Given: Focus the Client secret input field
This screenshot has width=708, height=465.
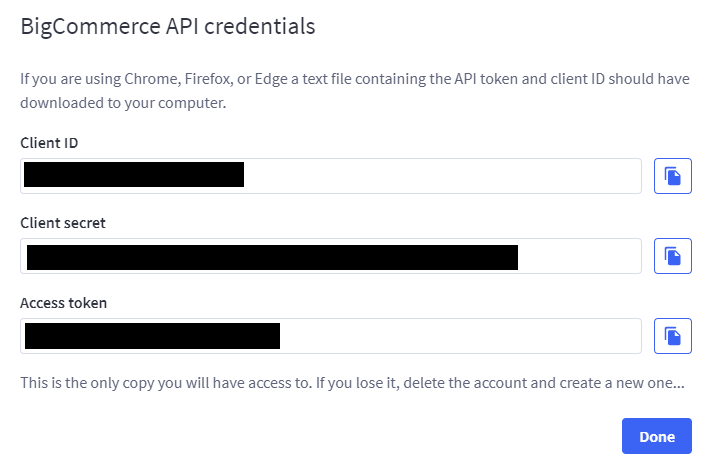Looking at the screenshot, I should 331,256.
